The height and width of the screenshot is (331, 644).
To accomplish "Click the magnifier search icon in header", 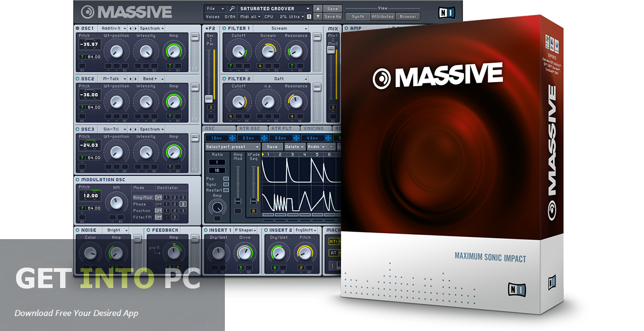I will [x=231, y=9].
